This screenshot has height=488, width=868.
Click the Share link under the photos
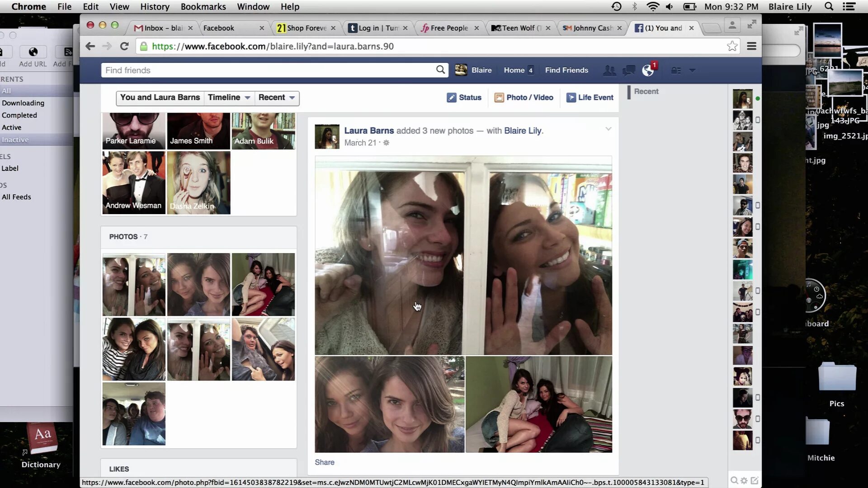[324, 462]
